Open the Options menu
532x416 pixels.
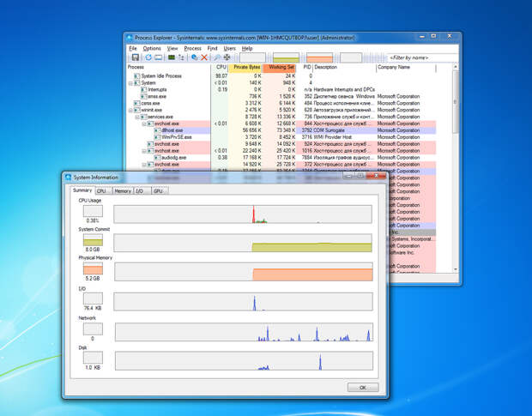click(152, 49)
